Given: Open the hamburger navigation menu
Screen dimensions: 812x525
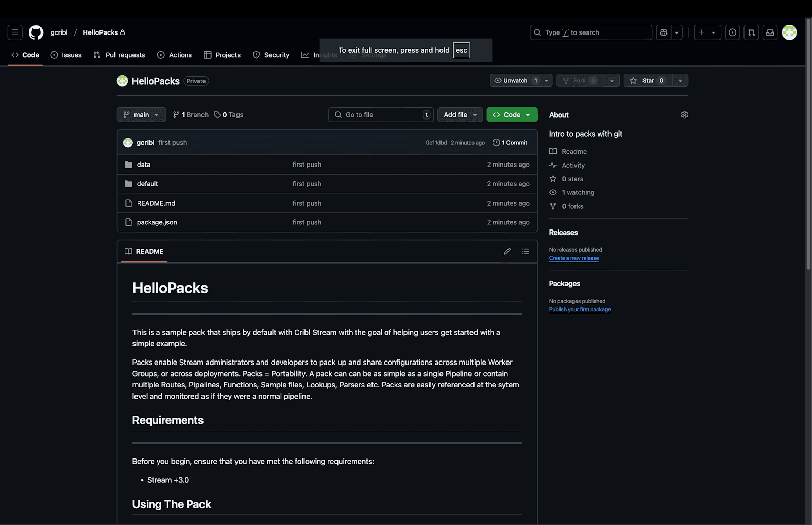Looking at the screenshot, I should coord(15,32).
